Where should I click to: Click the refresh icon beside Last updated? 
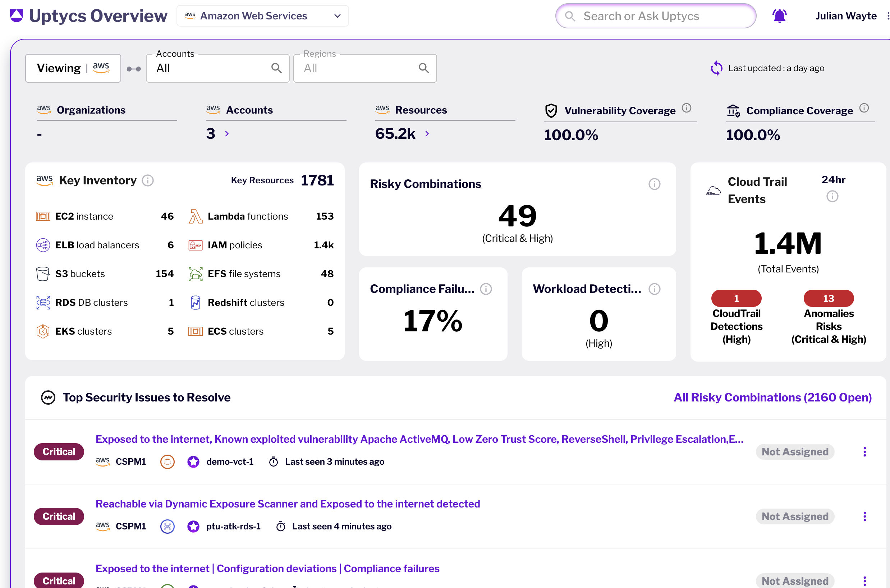pyautogui.click(x=716, y=68)
